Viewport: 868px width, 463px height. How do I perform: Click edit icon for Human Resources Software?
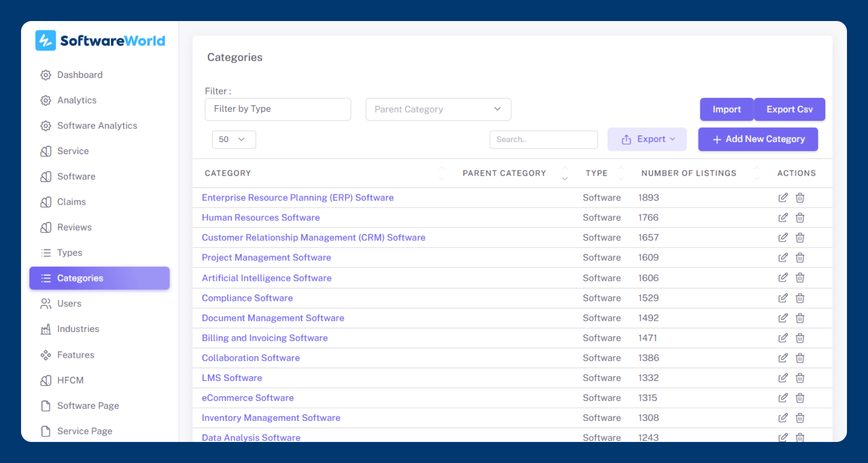pyautogui.click(x=783, y=217)
